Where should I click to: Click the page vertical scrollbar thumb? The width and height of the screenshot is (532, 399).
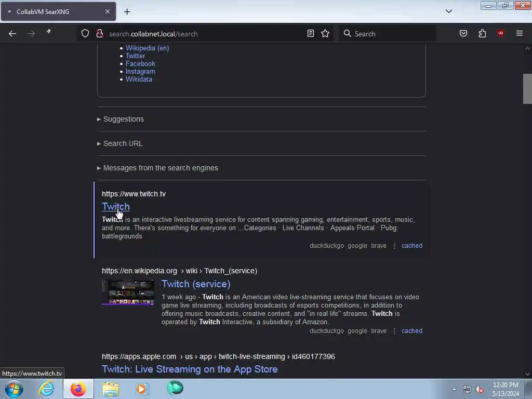[x=527, y=88]
